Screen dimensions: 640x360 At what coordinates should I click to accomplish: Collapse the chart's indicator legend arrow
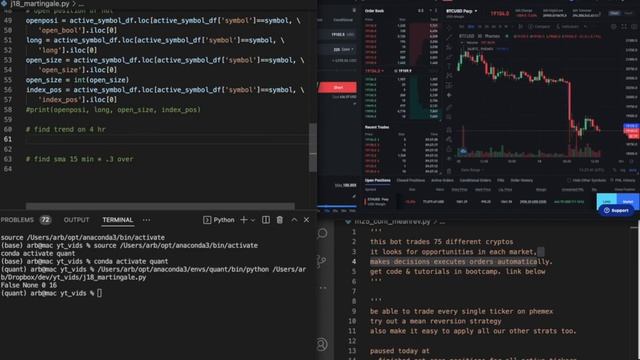click(462, 42)
